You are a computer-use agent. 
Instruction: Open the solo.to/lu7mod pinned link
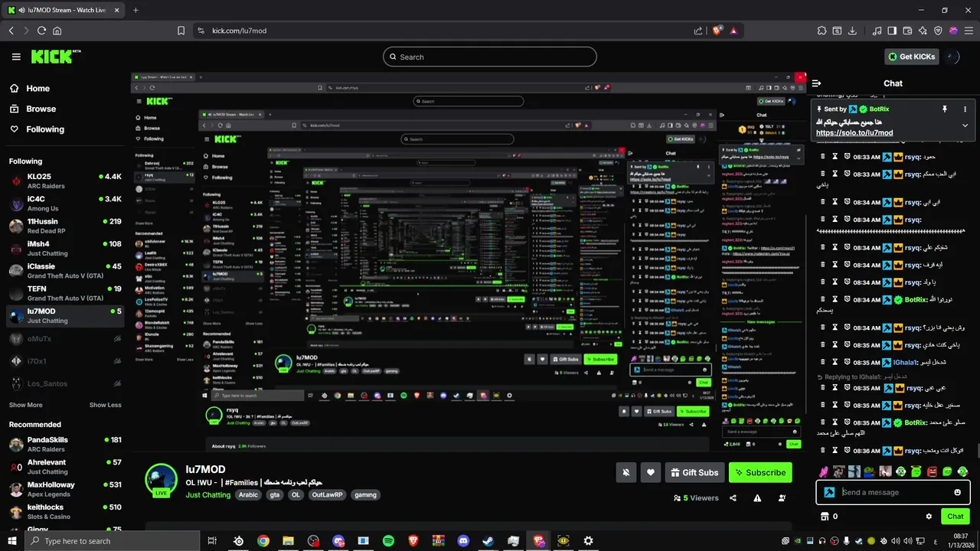tap(854, 133)
